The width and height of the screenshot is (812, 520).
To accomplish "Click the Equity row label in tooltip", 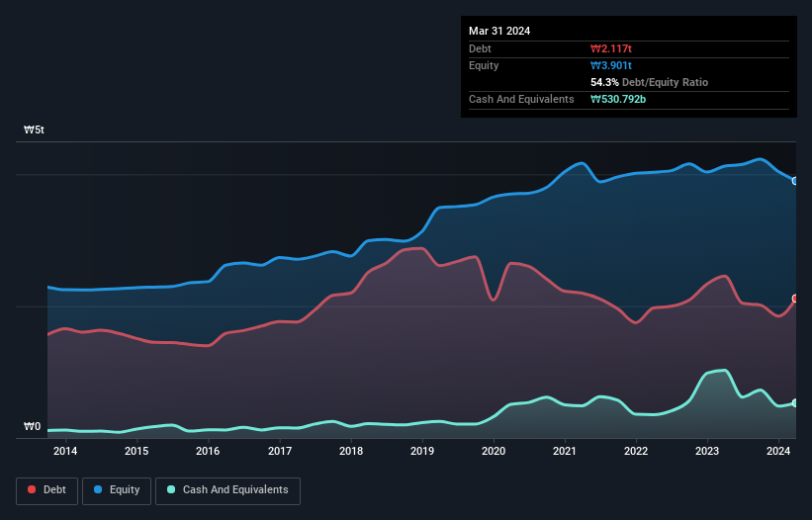I will [484, 65].
